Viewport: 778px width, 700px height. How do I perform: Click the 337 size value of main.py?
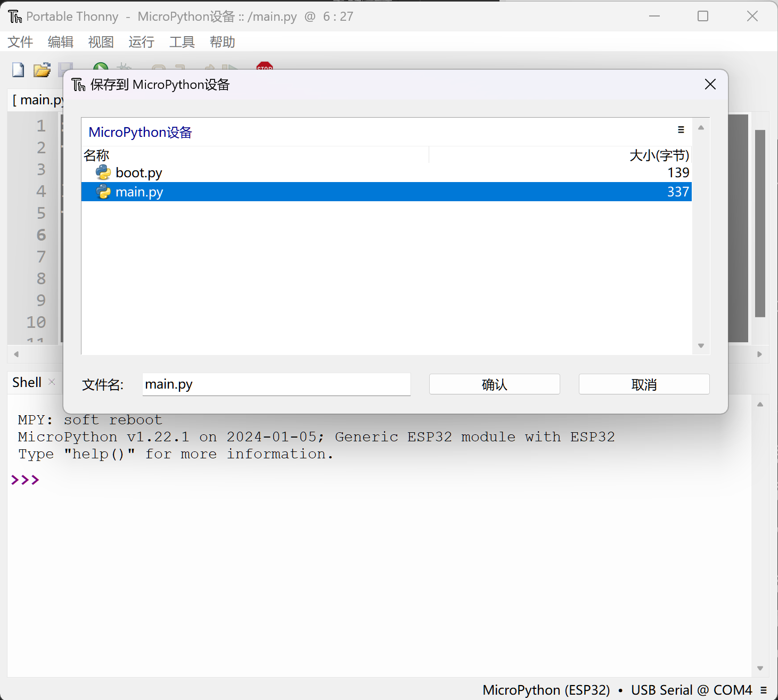pos(678,192)
